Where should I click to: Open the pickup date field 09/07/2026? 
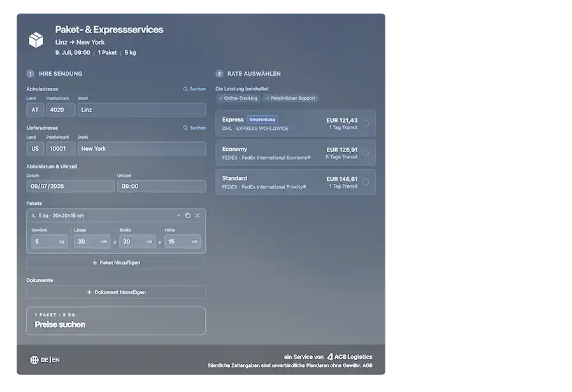tap(71, 186)
